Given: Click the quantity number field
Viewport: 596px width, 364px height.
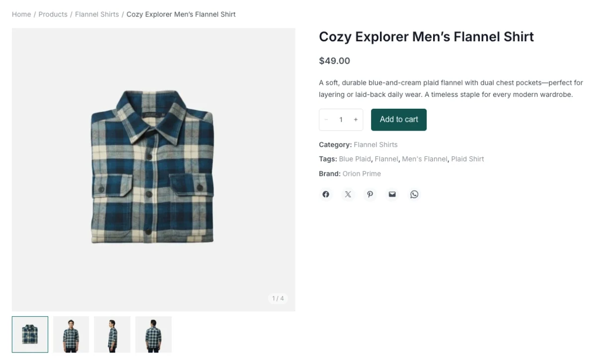Looking at the screenshot, I should (341, 120).
